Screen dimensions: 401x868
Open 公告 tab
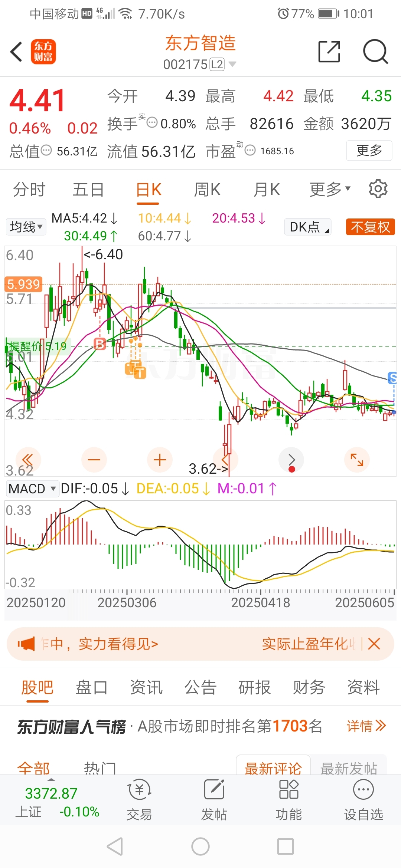tap(200, 687)
